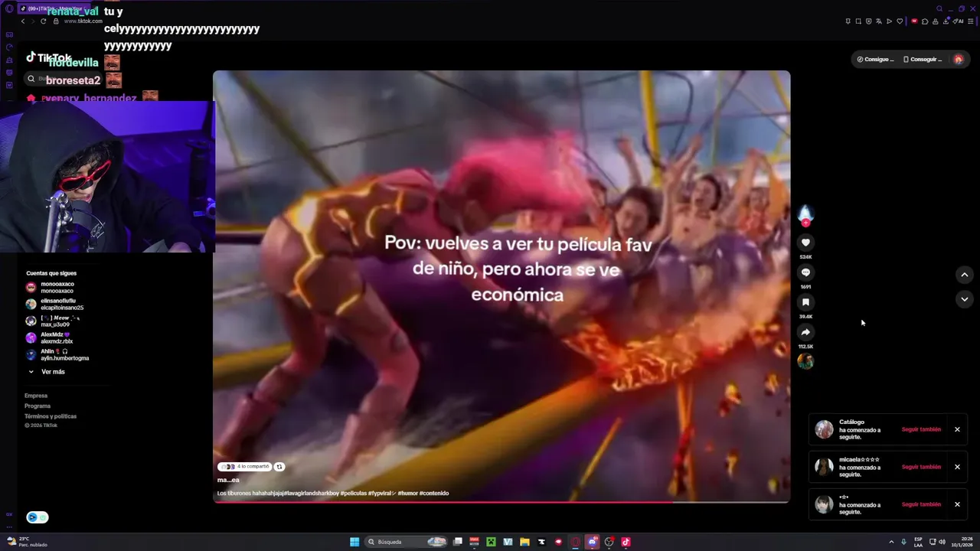Screen dimensions: 980x551
Task: Follow back micaela with Seguir también
Action: click(x=921, y=467)
